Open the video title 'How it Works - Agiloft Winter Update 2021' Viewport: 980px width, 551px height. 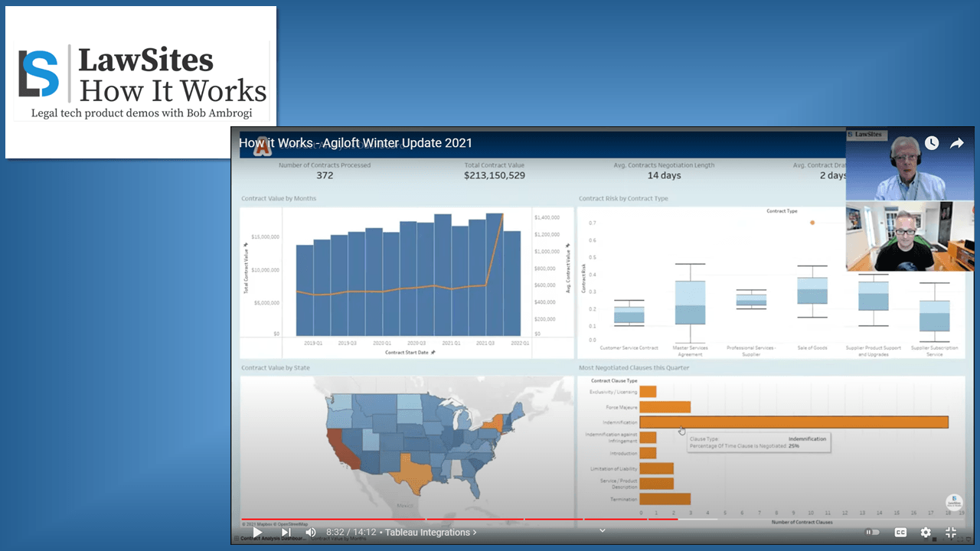tap(355, 143)
